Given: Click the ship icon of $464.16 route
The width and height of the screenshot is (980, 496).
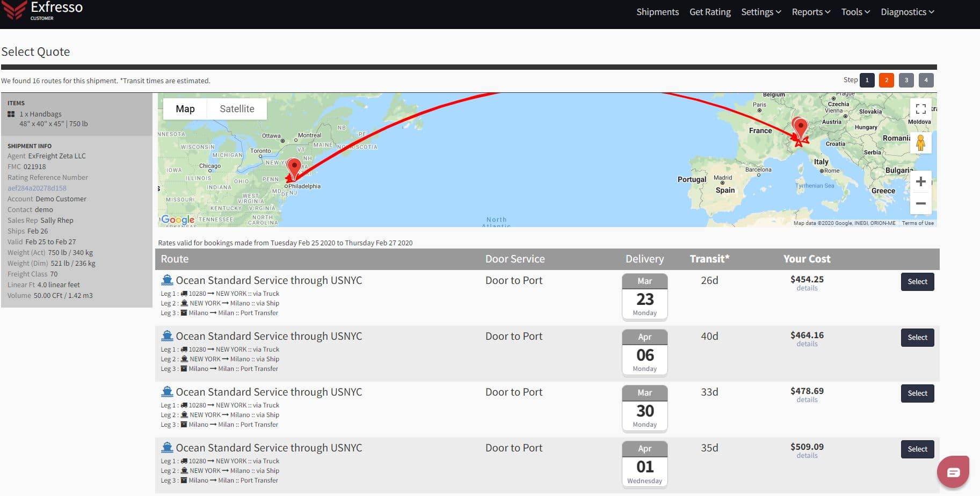Looking at the screenshot, I should coord(167,336).
